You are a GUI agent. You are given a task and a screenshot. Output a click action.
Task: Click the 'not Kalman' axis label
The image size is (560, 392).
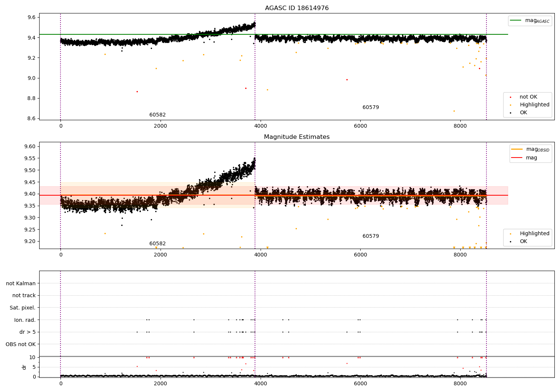coord(21,284)
